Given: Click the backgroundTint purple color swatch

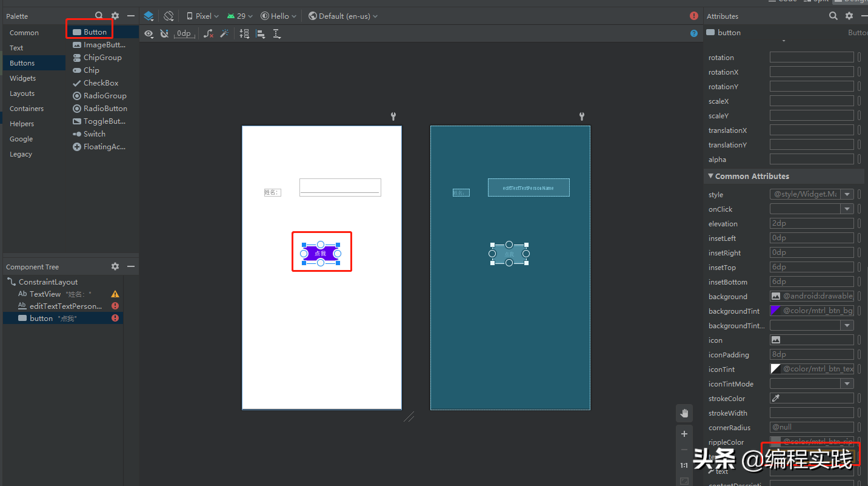Looking at the screenshot, I should 775,311.
